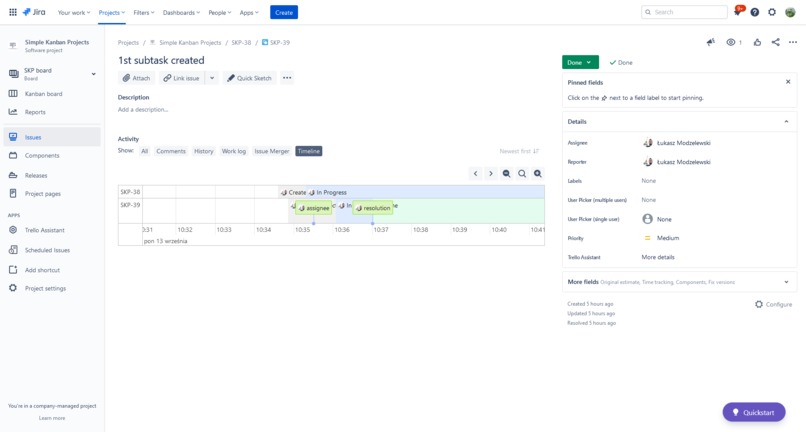Click the give feedback megaphone icon

[x=711, y=42]
